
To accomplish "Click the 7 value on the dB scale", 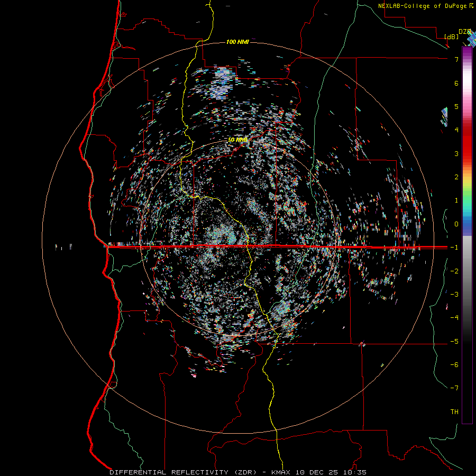I will [456, 59].
